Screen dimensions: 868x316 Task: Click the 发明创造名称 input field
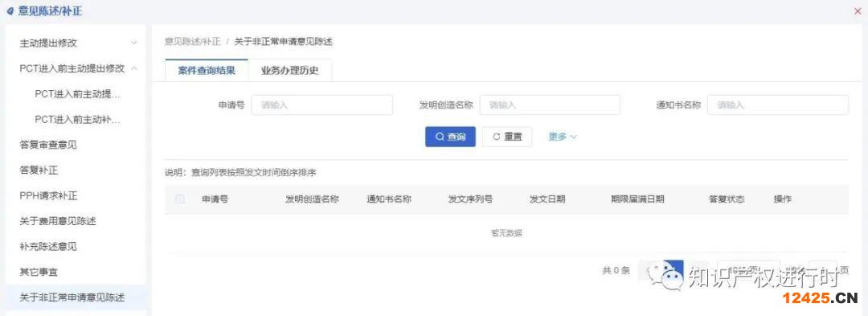point(550,105)
